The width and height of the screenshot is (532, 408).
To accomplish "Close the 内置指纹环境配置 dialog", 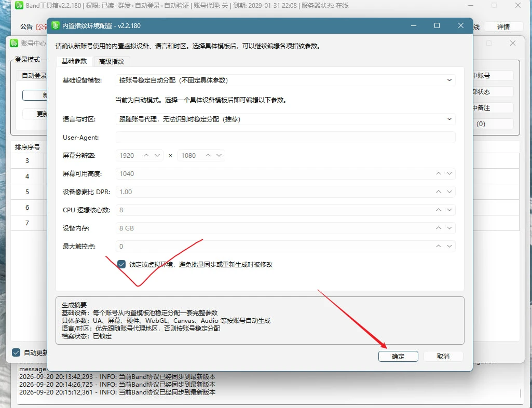I will (461, 25).
